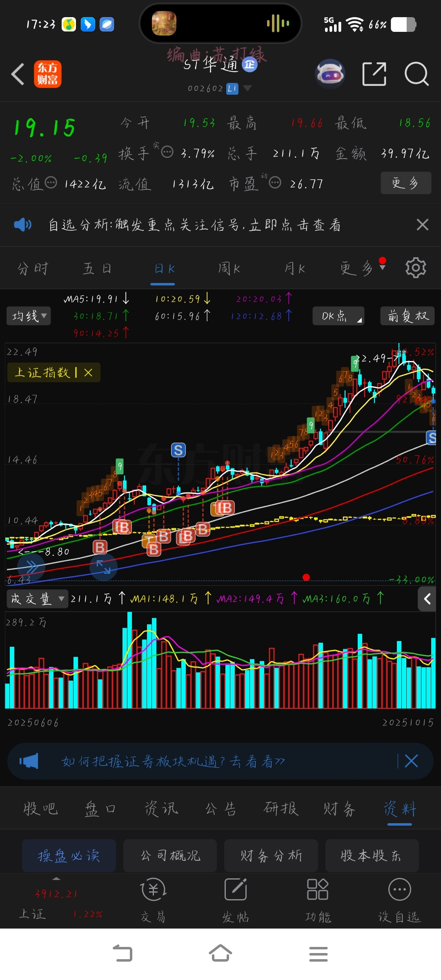This screenshot has width=441, height=980.
Task: Expand the 更多 chart period dropdown
Action: pos(363,268)
